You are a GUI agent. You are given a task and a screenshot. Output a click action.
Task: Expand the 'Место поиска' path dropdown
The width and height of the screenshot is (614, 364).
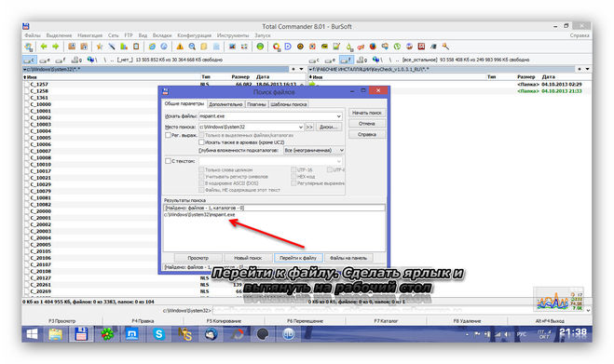[x=300, y=127]
